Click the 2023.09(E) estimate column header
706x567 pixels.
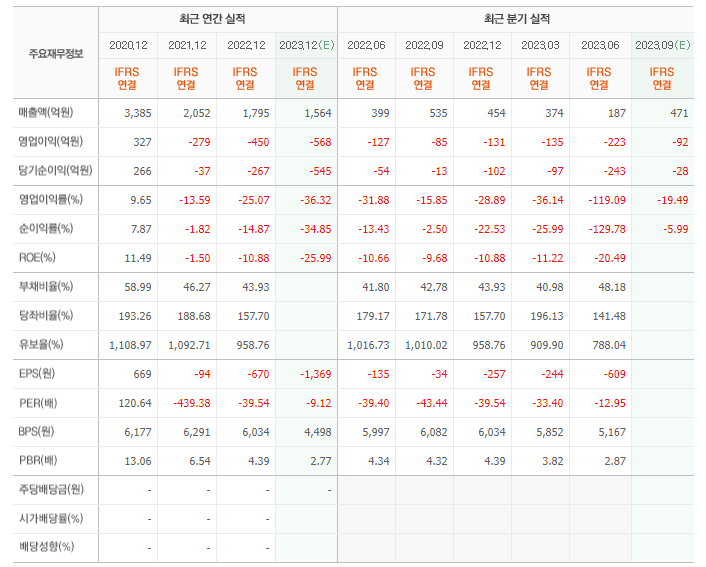coord(662,45)
